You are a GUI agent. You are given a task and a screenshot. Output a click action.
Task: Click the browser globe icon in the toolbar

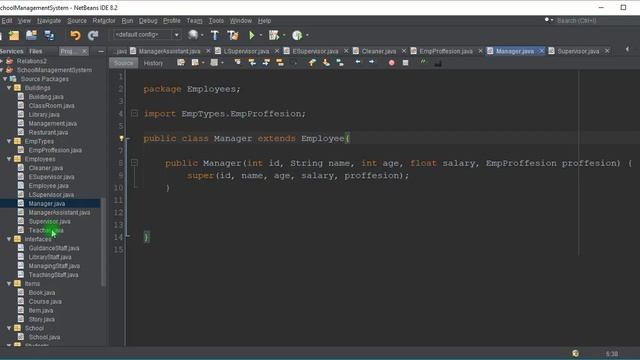pos(193,35)
